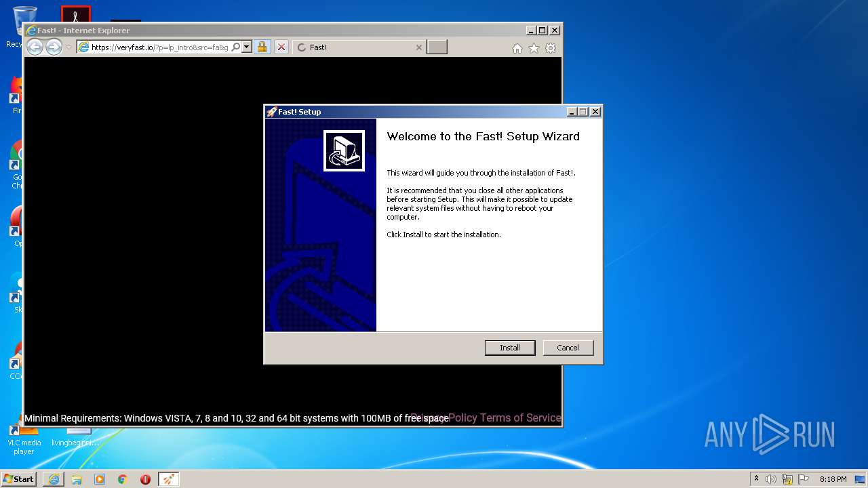Screen dimensions: 868x488
Task: Close the Internet Explorer window
Action: click(555, 30)
